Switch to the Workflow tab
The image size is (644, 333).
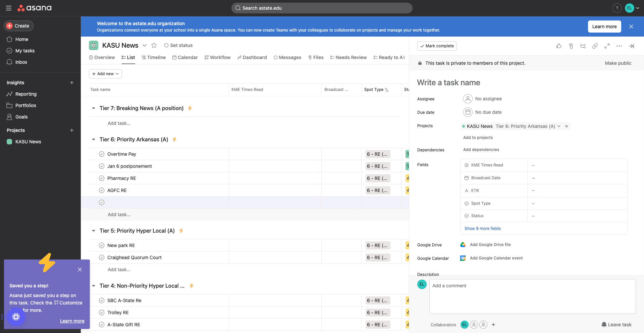[217, 57]
